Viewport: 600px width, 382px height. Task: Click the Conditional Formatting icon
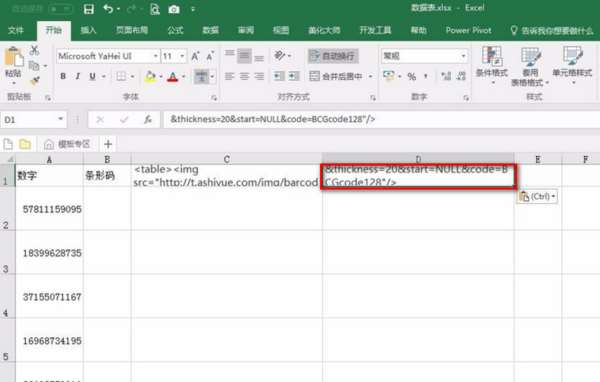[x=492, y=65]
